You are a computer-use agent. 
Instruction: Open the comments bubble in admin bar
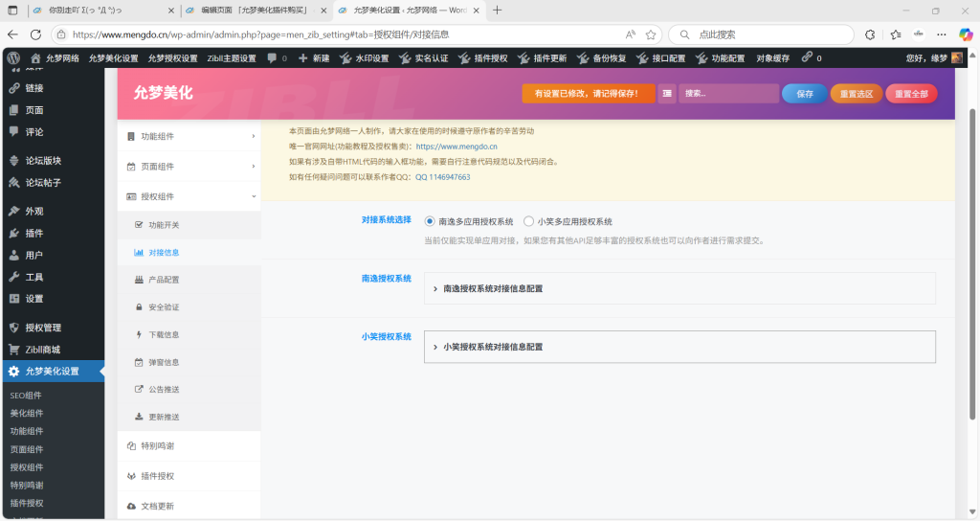(277, 58)
